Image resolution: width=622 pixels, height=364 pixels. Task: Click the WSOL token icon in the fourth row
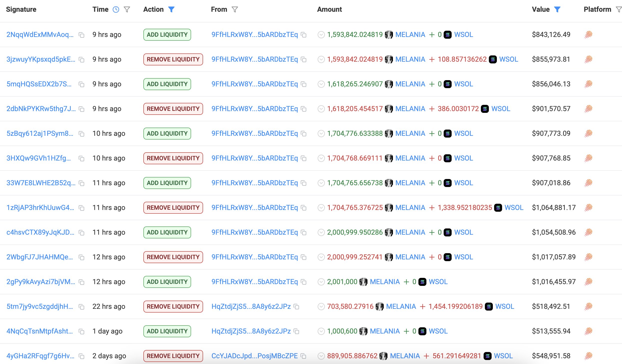click(x=485, y=109)
